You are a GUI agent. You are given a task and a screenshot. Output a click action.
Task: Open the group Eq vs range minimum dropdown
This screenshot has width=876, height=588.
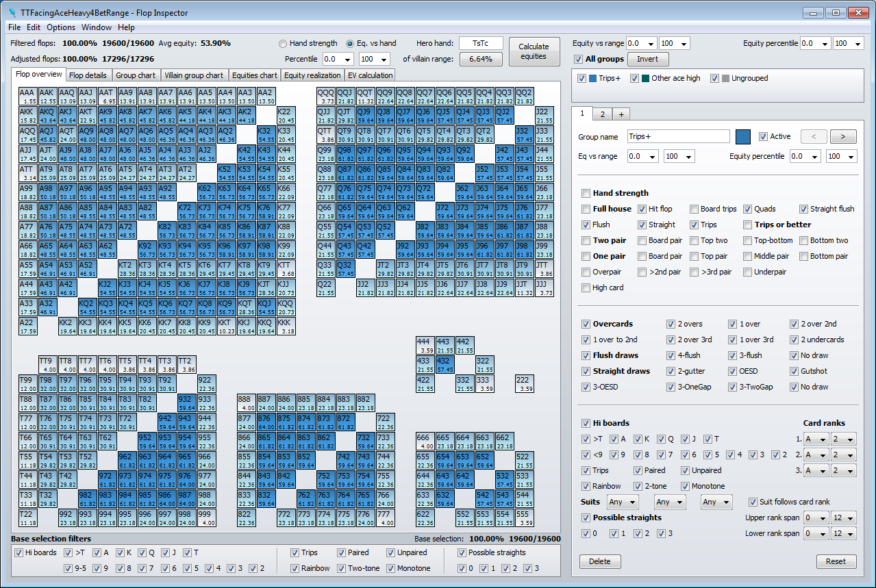coord(642,156)
